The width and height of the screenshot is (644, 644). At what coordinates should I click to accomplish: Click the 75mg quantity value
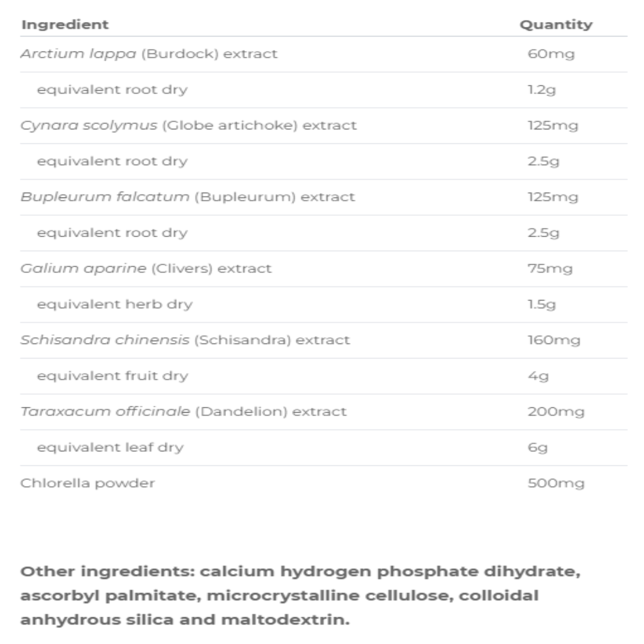point(550,268)
